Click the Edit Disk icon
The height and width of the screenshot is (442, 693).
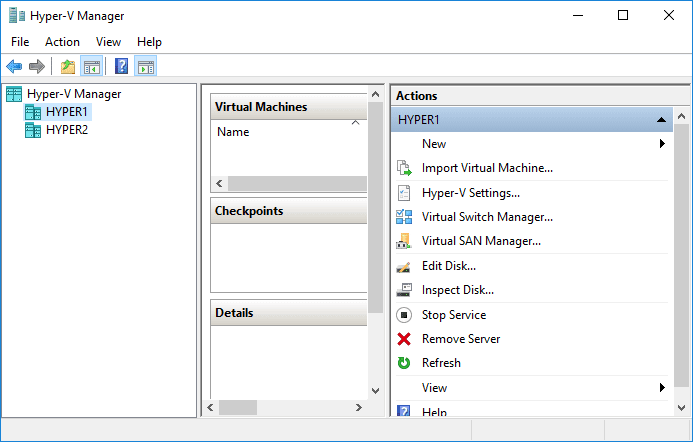point(404,267)
